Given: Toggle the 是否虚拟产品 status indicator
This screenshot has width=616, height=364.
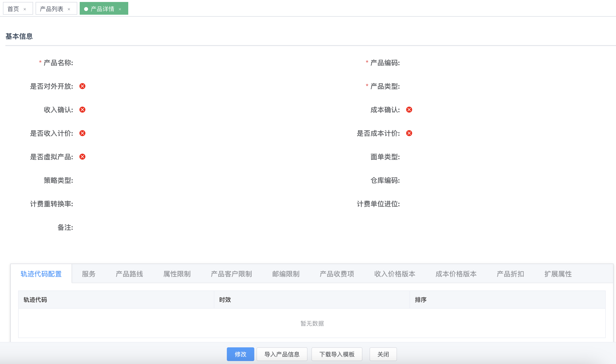Looking at the screenshot, I should coord(82,157).
